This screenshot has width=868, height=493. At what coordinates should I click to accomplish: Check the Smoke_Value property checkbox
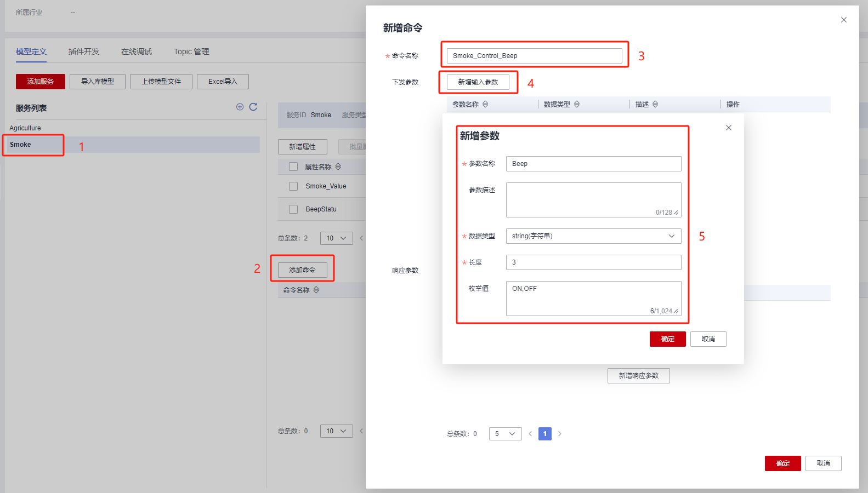point(293,186)
